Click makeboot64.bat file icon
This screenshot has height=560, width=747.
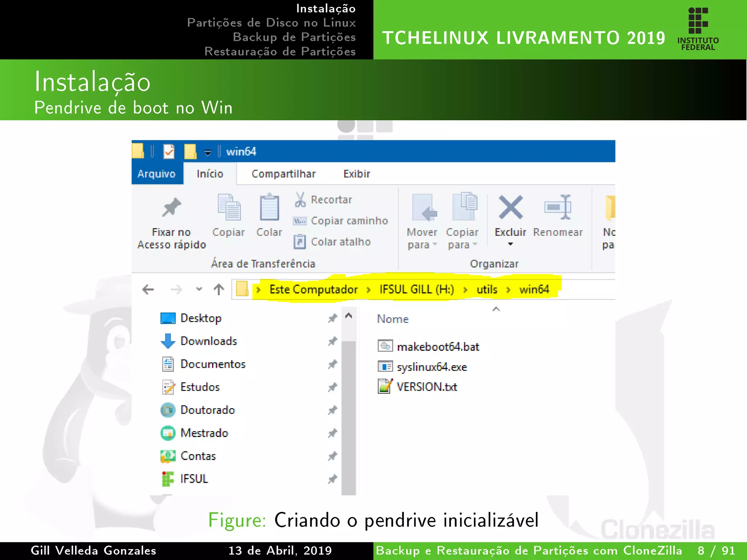pos(385,346)
